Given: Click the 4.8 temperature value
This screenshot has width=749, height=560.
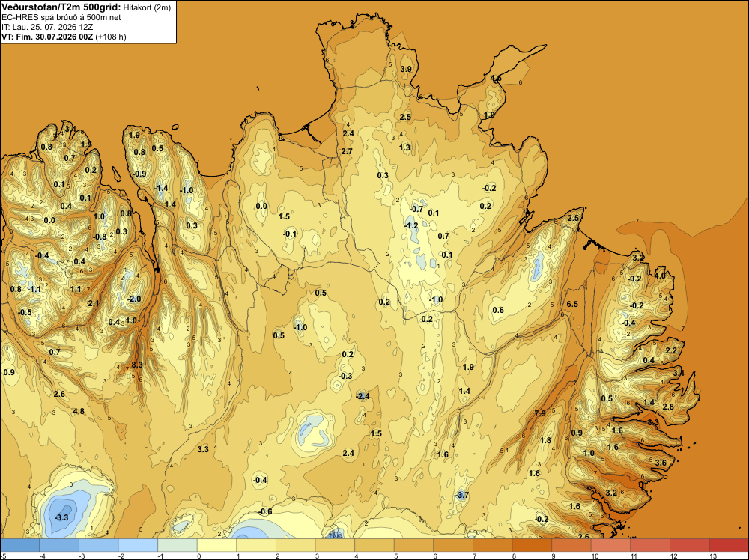Looking at the screenshot, I should point(79,411).
